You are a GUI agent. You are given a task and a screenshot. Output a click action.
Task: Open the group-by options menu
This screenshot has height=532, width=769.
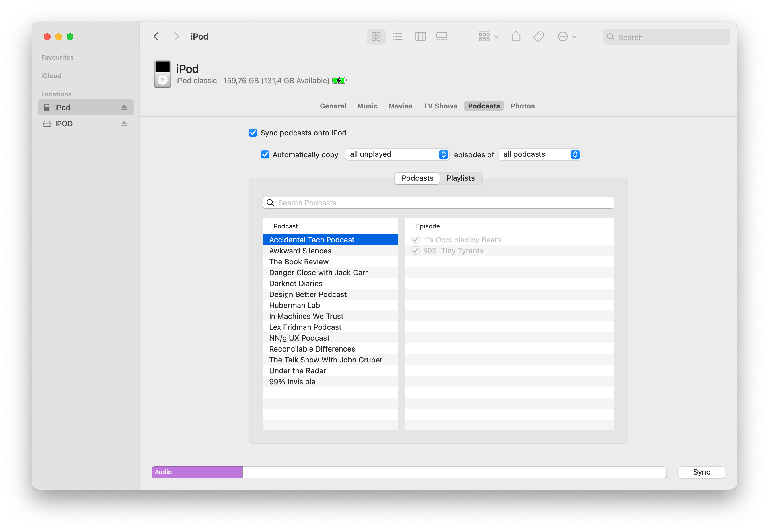click(488, 36)
